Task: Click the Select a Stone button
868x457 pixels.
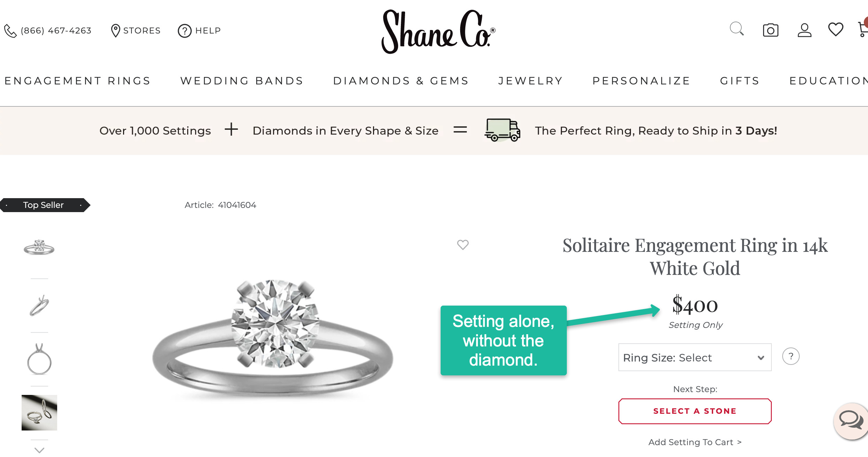Action: (694, 411)
